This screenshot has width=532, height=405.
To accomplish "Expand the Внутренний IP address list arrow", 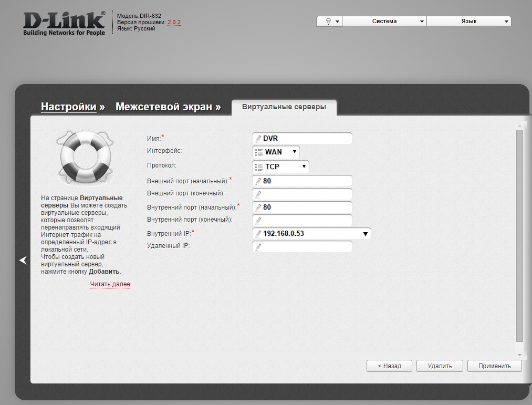I will coord(366,234).
